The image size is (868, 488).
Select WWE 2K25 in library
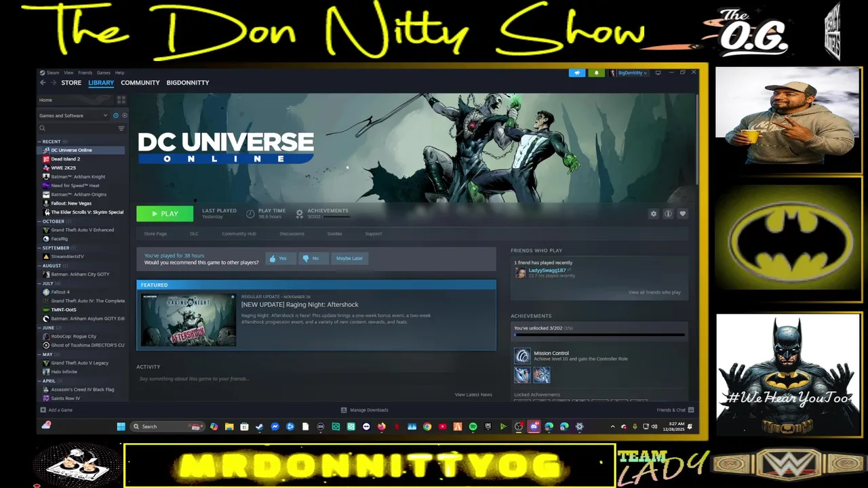click(63, 168)
